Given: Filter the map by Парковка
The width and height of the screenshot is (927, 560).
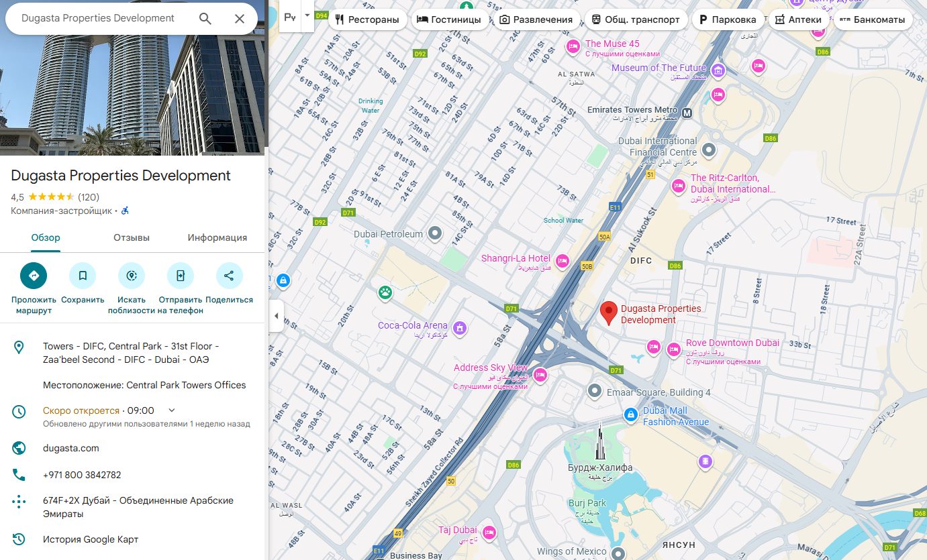Looking at the screenshot, I should (728, 19).
